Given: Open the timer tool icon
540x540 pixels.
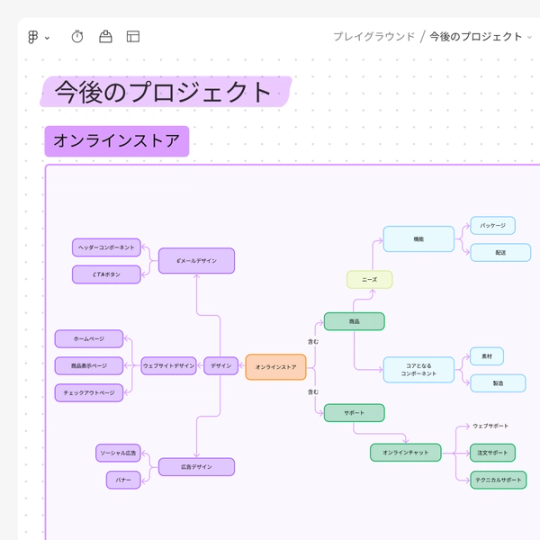Looking at the screenshot, I should click(77, 37).
